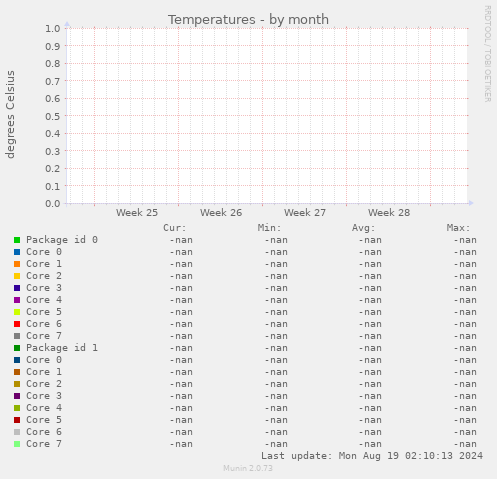Pick the dark red Core 5 legend swatch
Viewport: 497px width, 479px height.
coord(17,420)
